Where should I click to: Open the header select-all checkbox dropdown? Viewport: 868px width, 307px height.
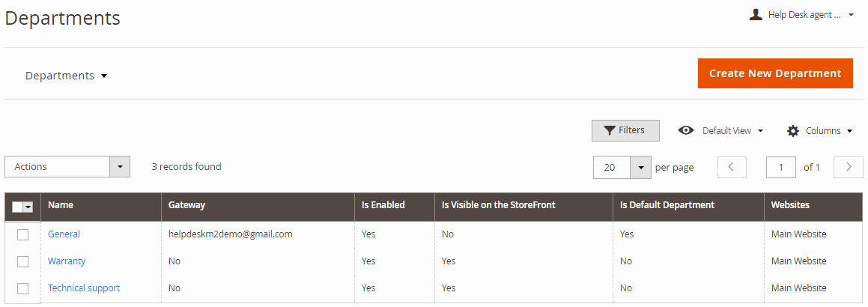28,207
